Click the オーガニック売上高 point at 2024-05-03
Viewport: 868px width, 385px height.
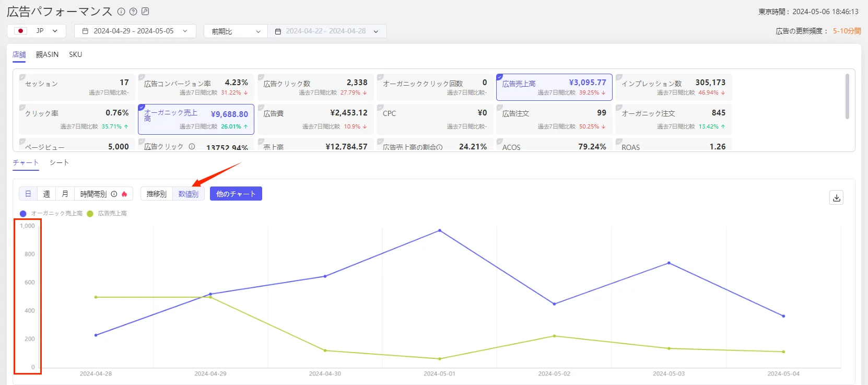pos(669,263)
